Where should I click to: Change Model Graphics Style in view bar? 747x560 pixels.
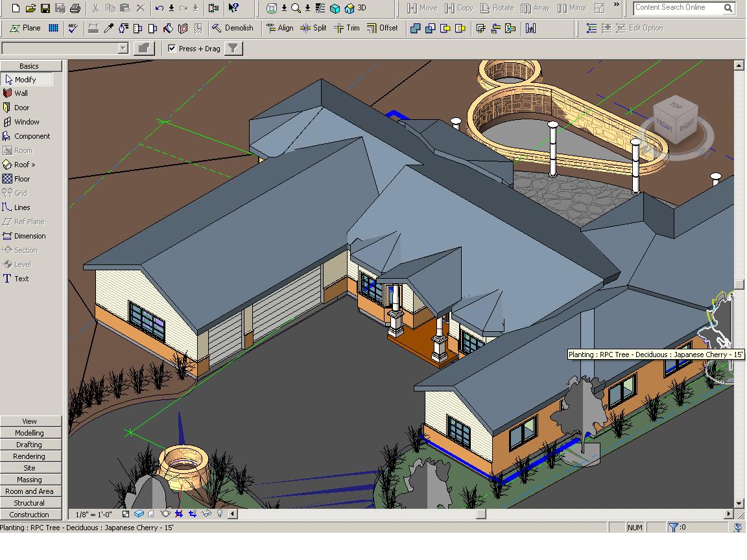[x=139, y=514]
